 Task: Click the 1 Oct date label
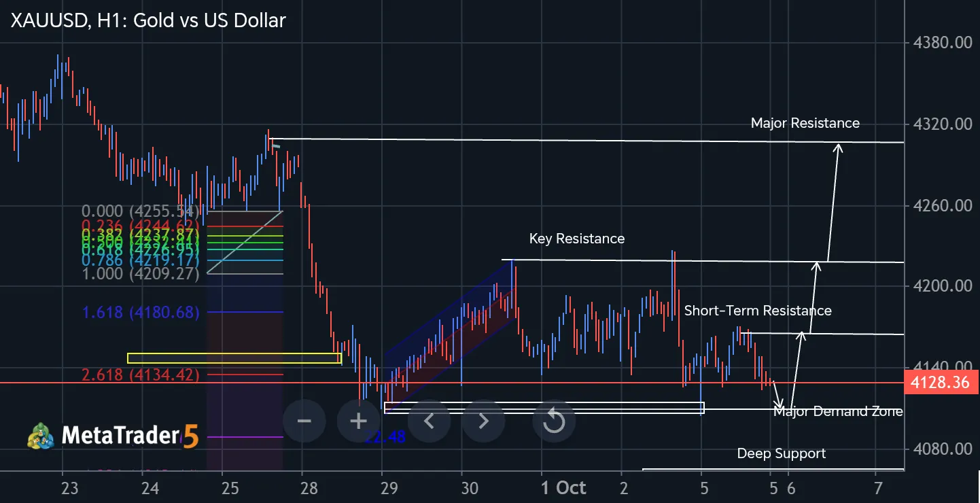[x=563, y=488]
